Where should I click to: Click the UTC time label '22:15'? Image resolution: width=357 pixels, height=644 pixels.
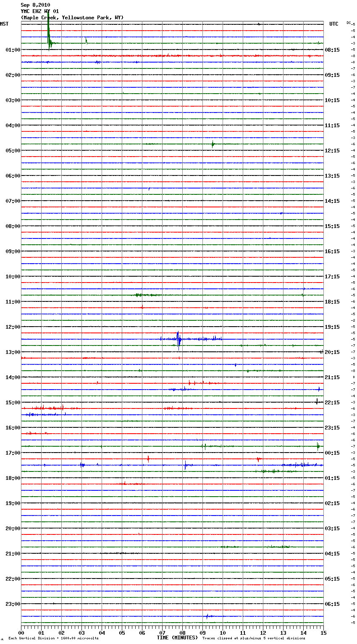[x=332, y=403]
